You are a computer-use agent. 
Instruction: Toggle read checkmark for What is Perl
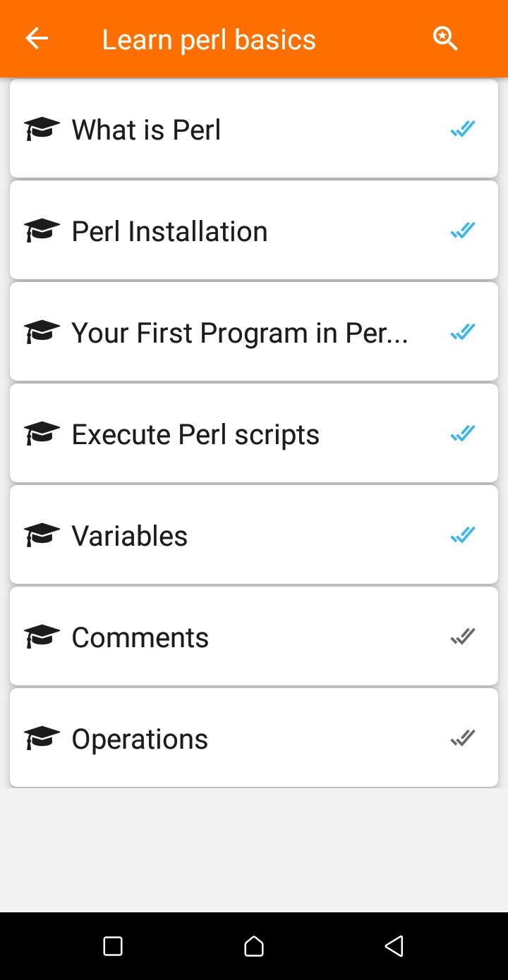tap(463, 129)
